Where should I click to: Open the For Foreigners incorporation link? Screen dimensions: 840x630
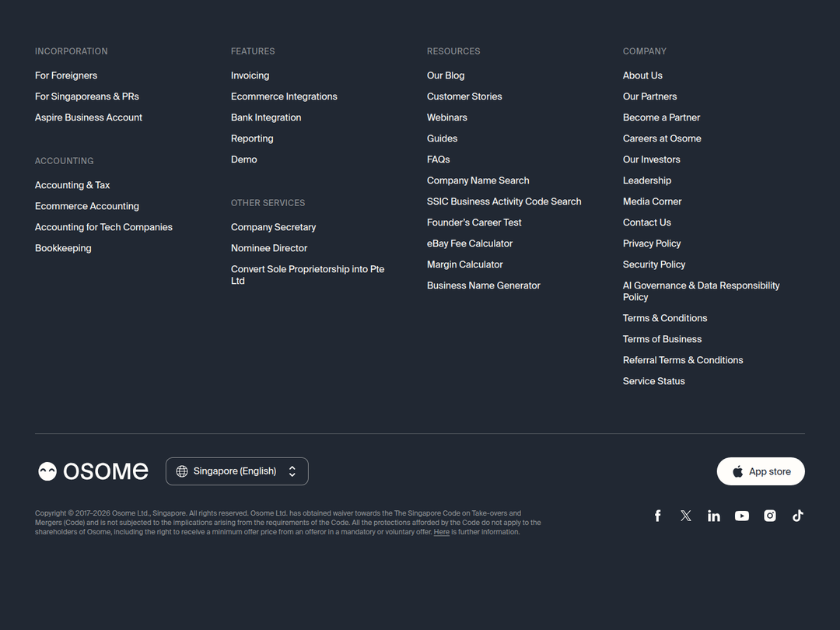(66, 75)
